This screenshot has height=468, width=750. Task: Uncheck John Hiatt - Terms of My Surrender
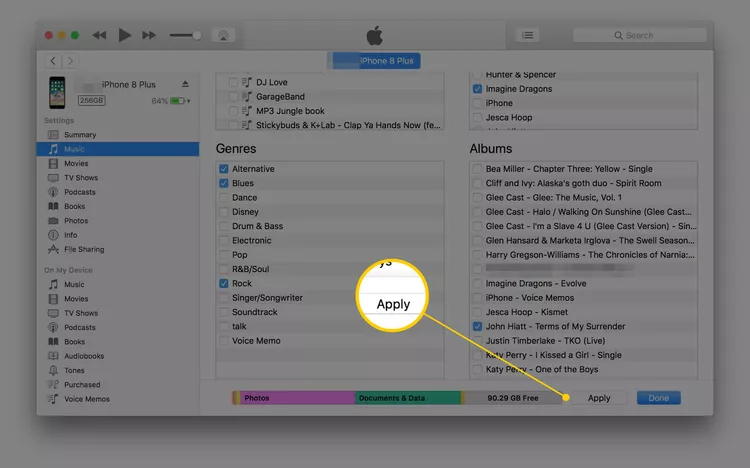[x=477, y=327]
